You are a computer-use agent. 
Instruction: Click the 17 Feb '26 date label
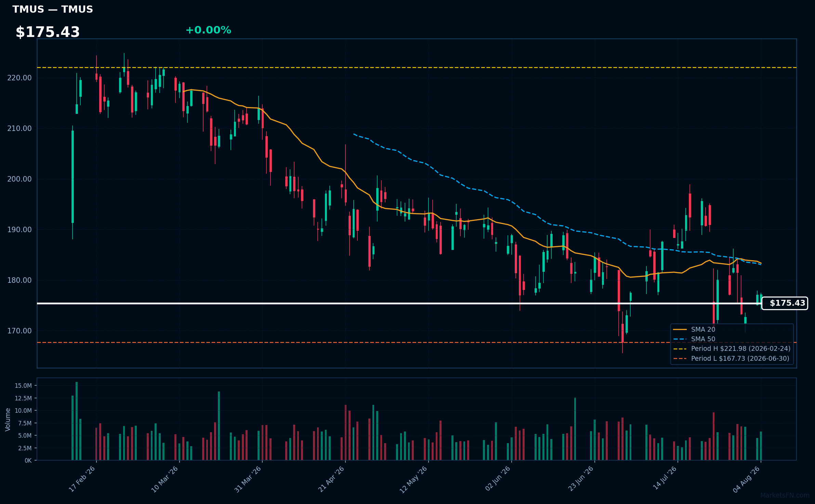click(82, 479)
